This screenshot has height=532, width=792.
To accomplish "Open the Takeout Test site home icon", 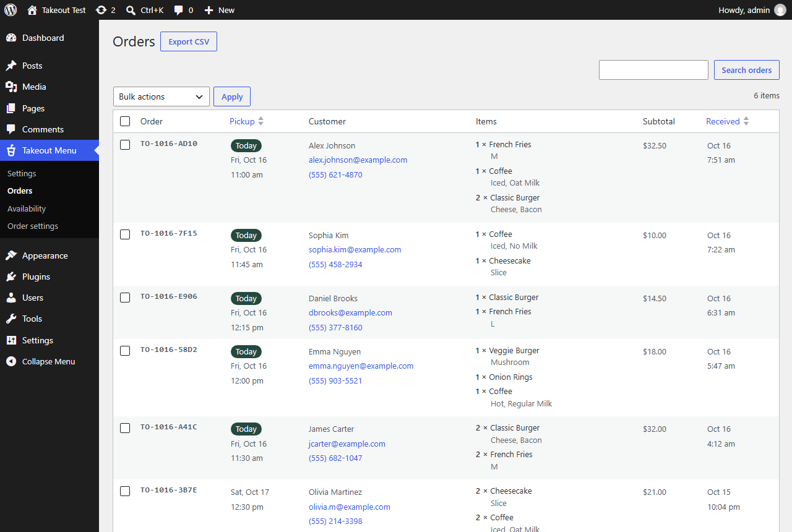I will pos(32,10).
